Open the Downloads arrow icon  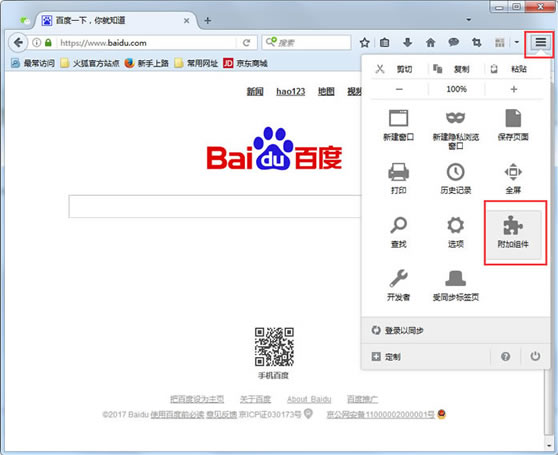click(407, 43)
